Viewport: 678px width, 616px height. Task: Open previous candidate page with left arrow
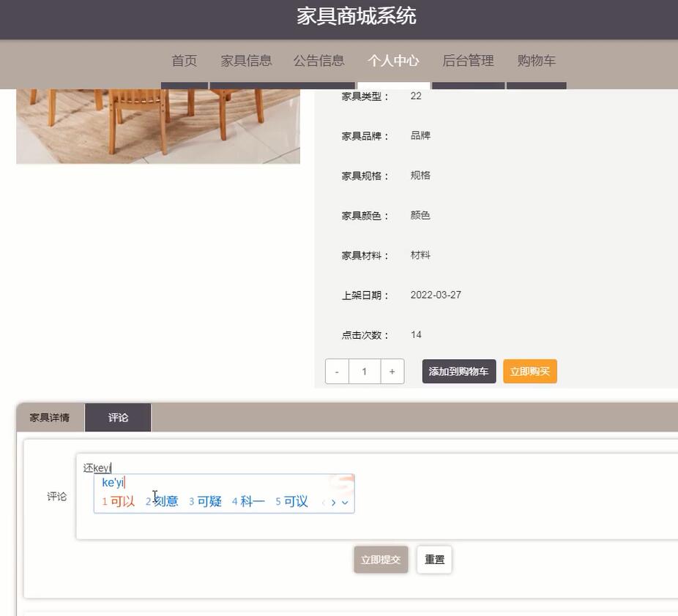click(x=322, y=503)
